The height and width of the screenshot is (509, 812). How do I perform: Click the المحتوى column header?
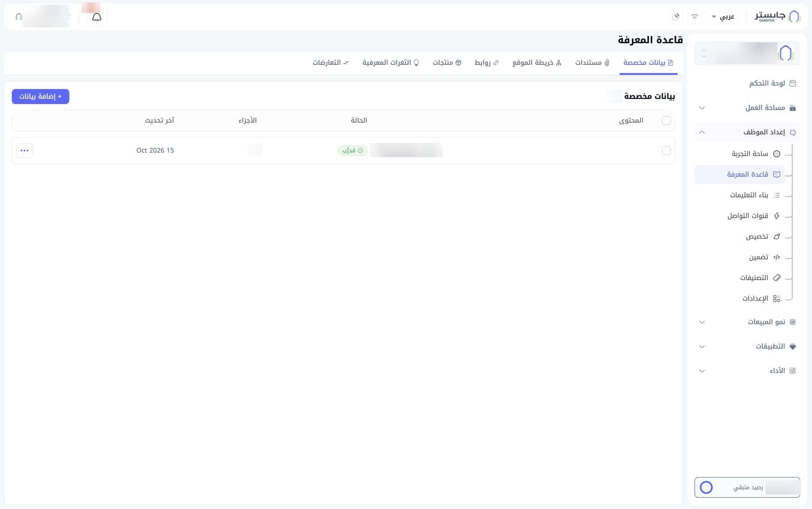pyautogui.click(x=631, y=121)
